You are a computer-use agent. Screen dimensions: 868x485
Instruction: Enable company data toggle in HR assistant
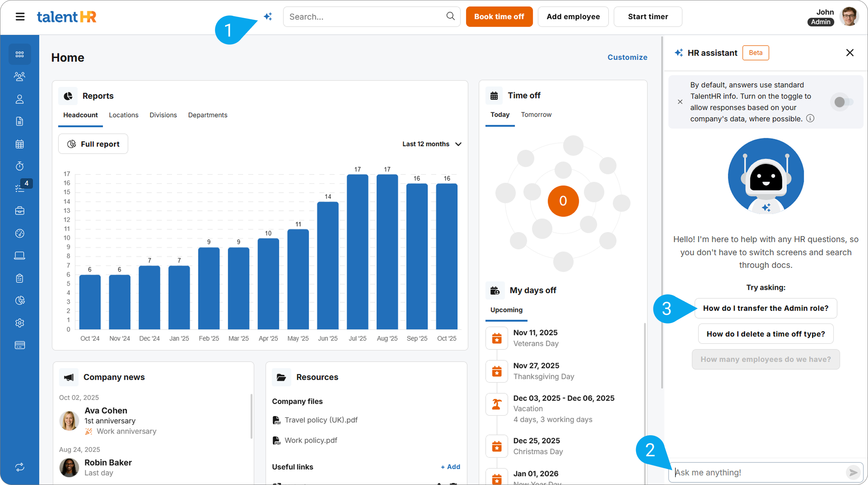(842, 102)
